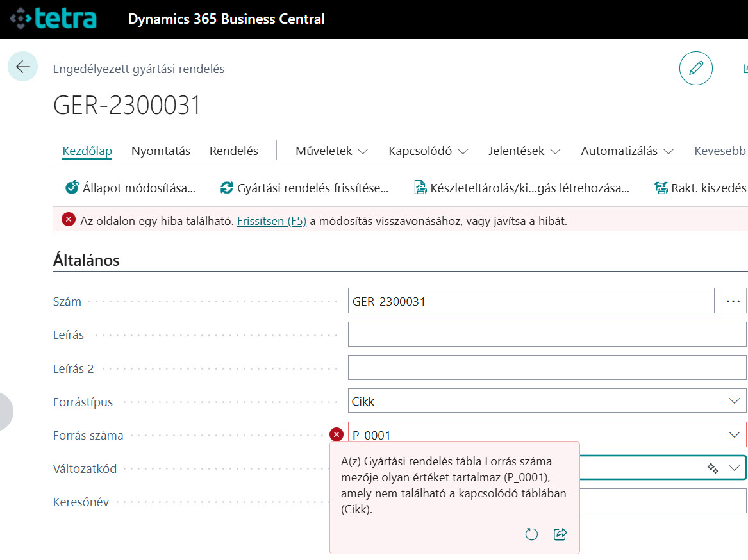Image resolution: width=748 pixels, height=560 pixels.
Task: Click the red error icon beside Forrás száma
Action: pyautogui.click(x=337, y=435)
